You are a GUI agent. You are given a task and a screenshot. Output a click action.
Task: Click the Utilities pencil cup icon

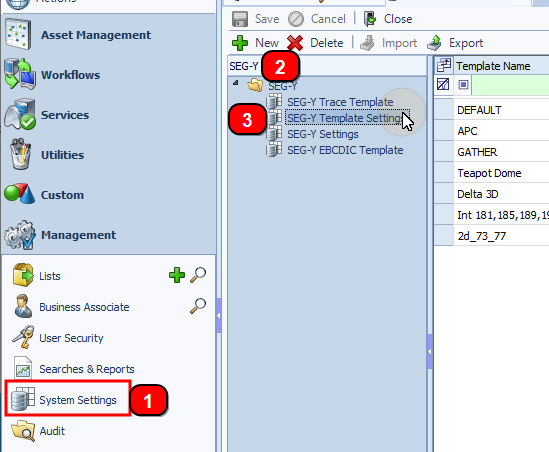20,154
